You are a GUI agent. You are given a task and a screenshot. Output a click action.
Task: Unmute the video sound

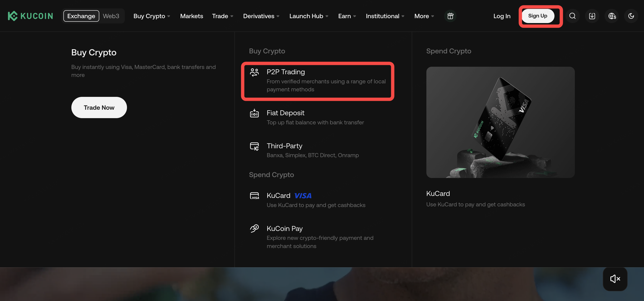615,279
